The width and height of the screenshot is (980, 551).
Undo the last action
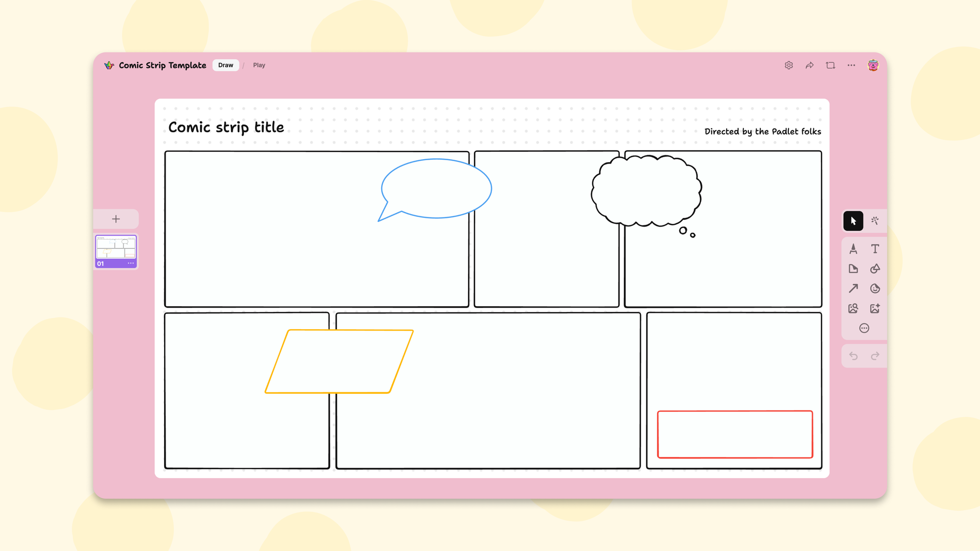(x=854, y=356)
